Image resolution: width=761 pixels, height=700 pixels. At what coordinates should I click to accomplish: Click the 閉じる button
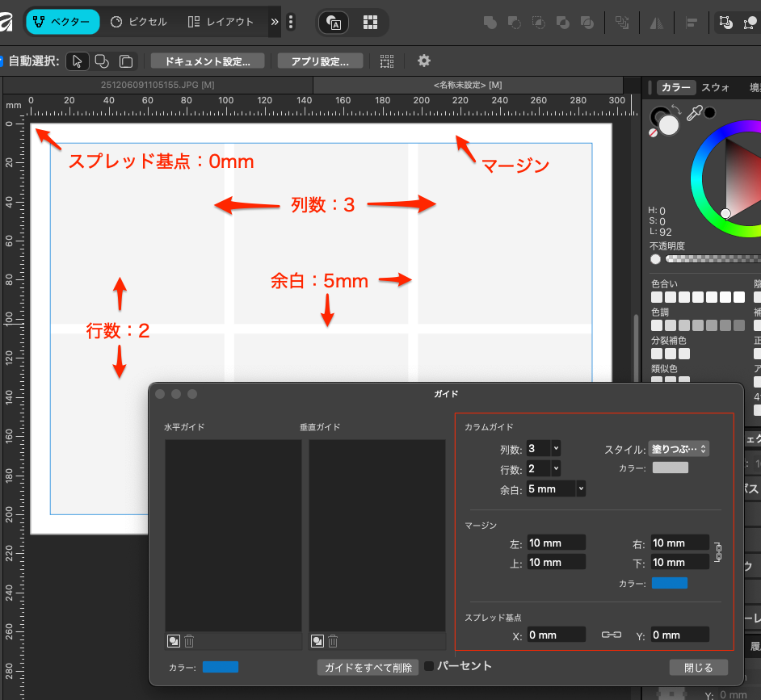tap(698, 668)
